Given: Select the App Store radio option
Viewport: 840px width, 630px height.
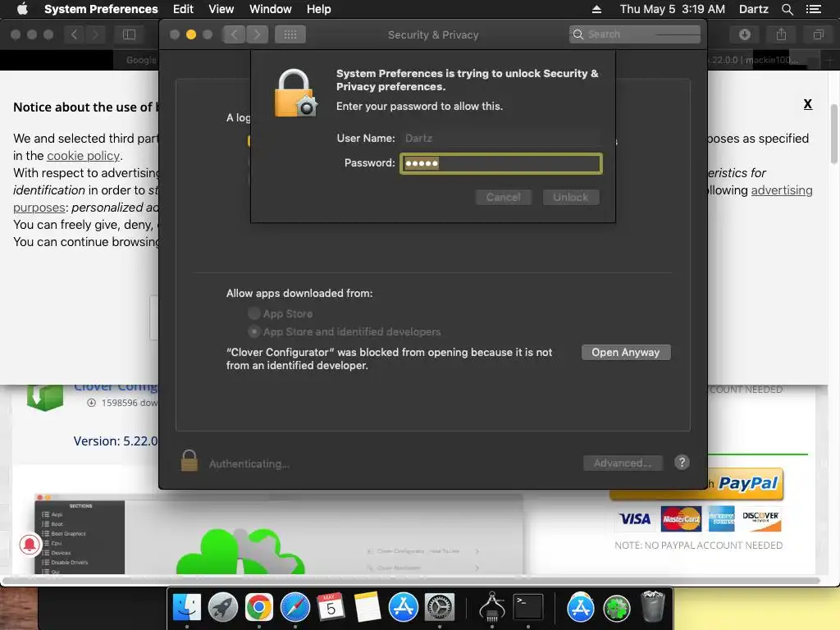Looking at the screenshot, I should click(253, 313).
